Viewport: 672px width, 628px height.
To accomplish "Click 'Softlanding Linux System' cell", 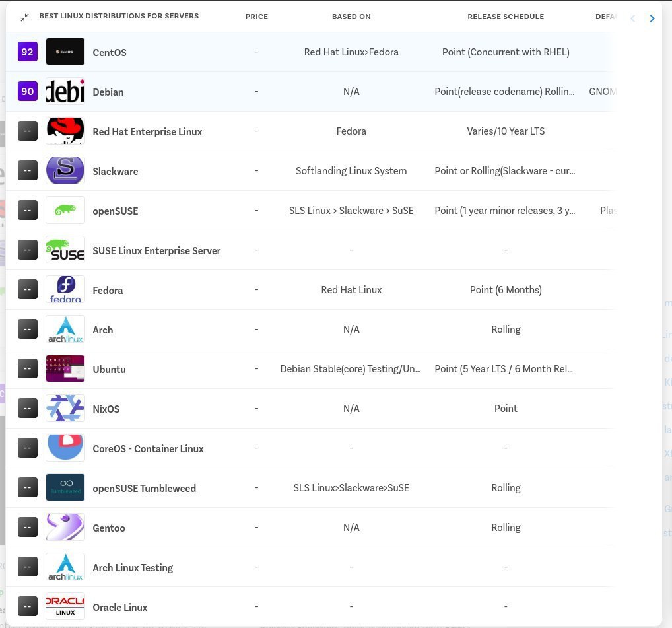I will click(351, 170).
